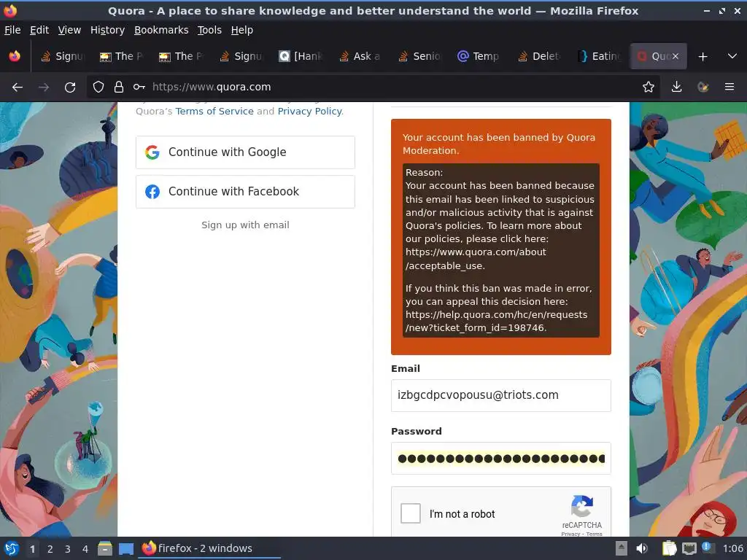747x560 pixels.
Task: Open the File menu
Action: click(12, 30)
